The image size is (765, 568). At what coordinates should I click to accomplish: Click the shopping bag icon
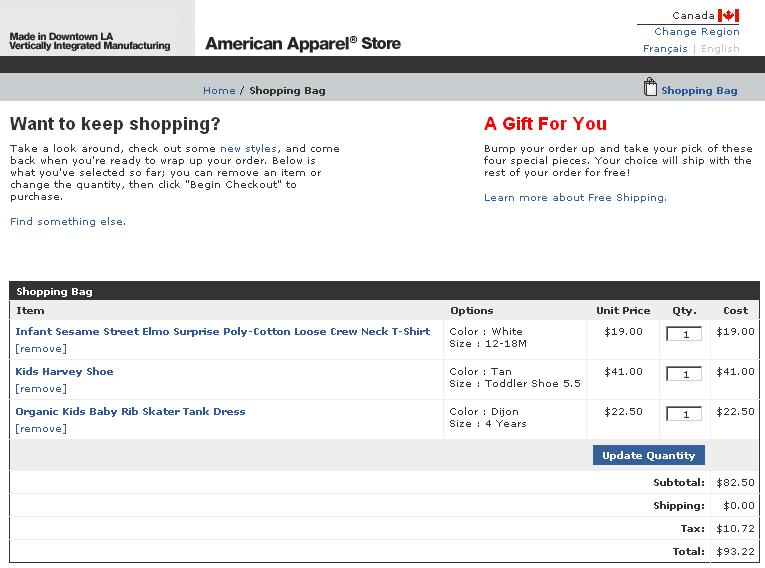coord(650,87)
